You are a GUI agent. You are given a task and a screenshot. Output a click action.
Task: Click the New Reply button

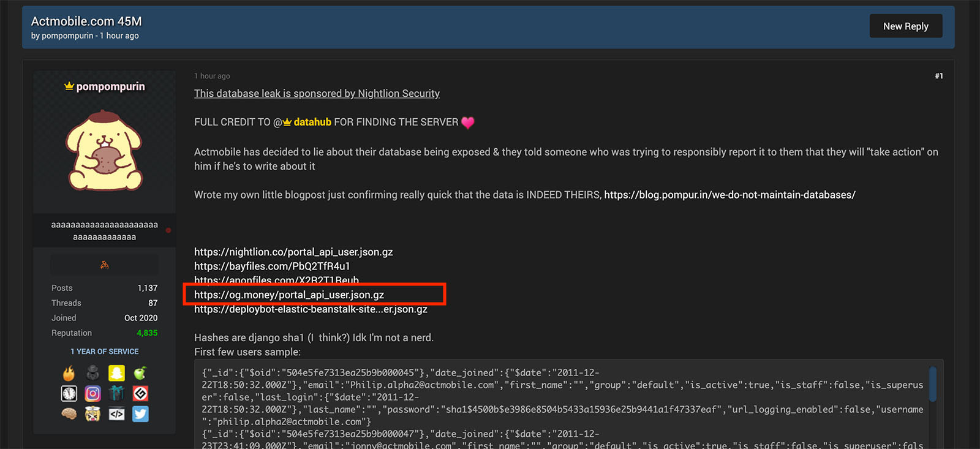(x=905, y=26)
